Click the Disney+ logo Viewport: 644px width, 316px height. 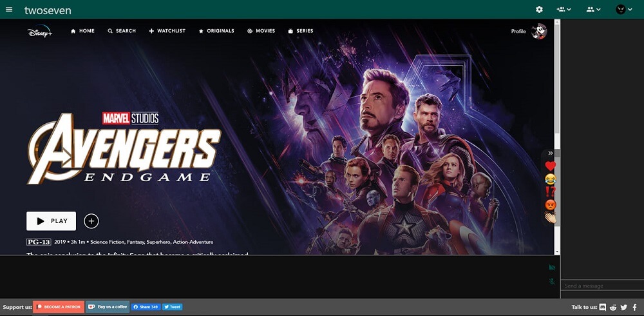[40, 31]
